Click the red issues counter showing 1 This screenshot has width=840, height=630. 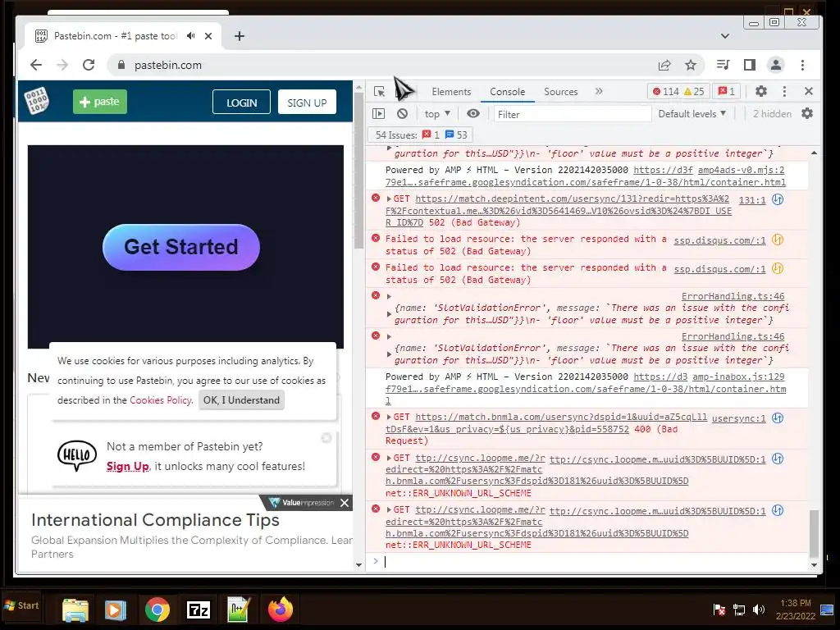tap(726, 92)
